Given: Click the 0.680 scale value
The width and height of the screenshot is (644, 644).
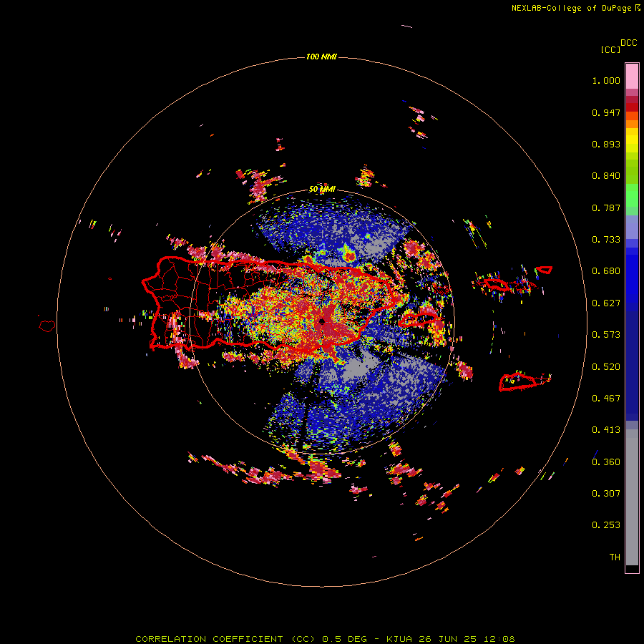Looking at the screenshot, I should pyautogui.click(x=606, y=271).
